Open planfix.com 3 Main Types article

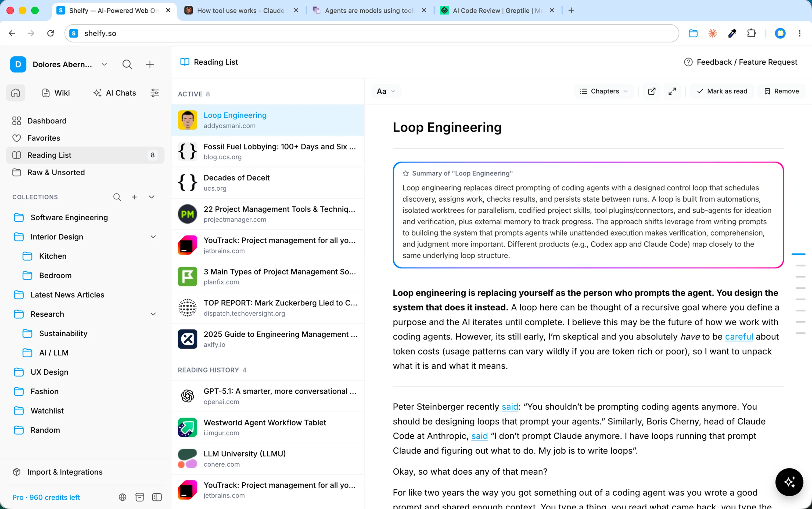[268, 277]
